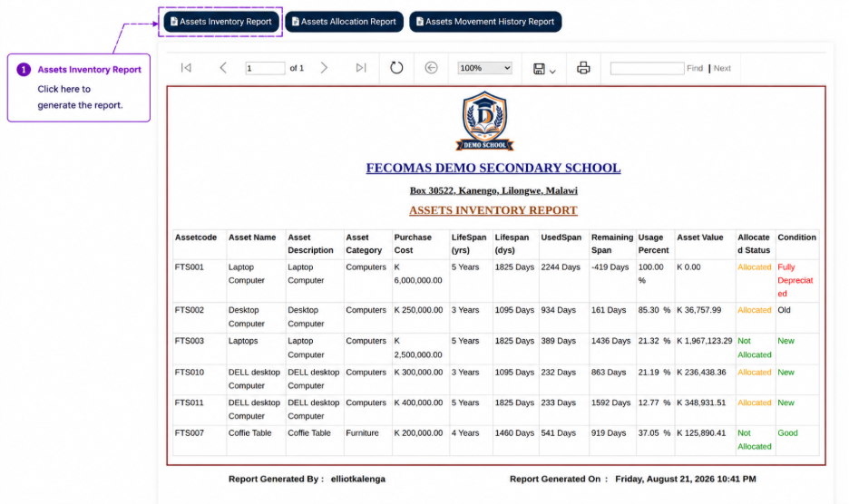Click the Find link
Screen dimensions: 849x504
click(x=695, y=68)
